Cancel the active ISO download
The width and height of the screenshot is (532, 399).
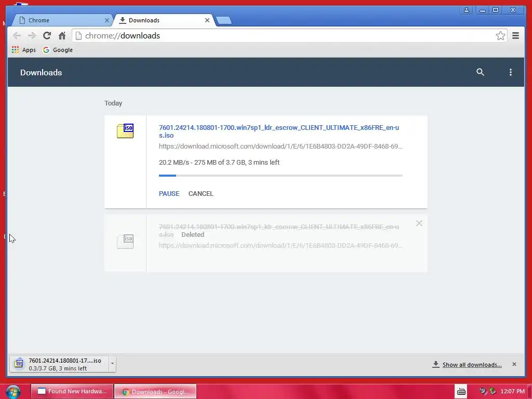click(x=201, y=194)
